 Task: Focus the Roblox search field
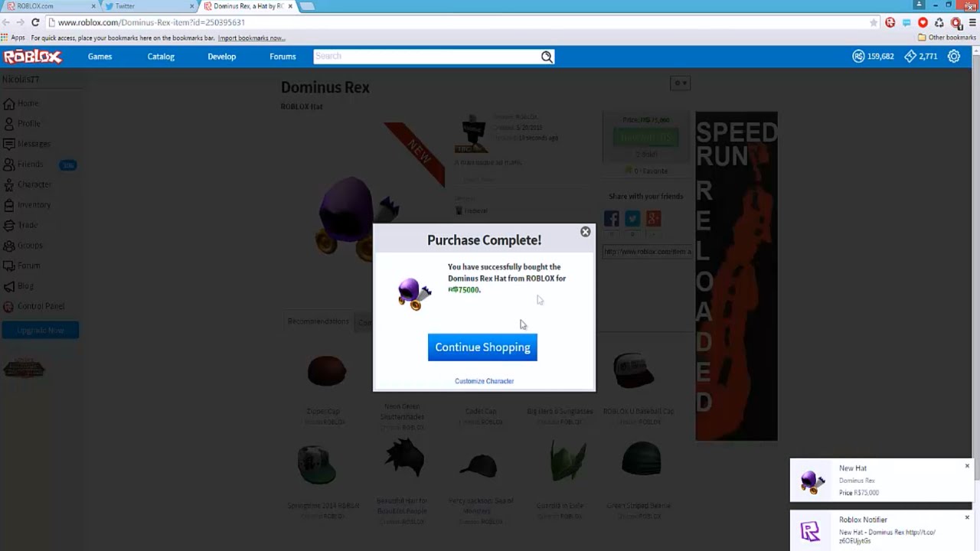(x=426, y=57)
